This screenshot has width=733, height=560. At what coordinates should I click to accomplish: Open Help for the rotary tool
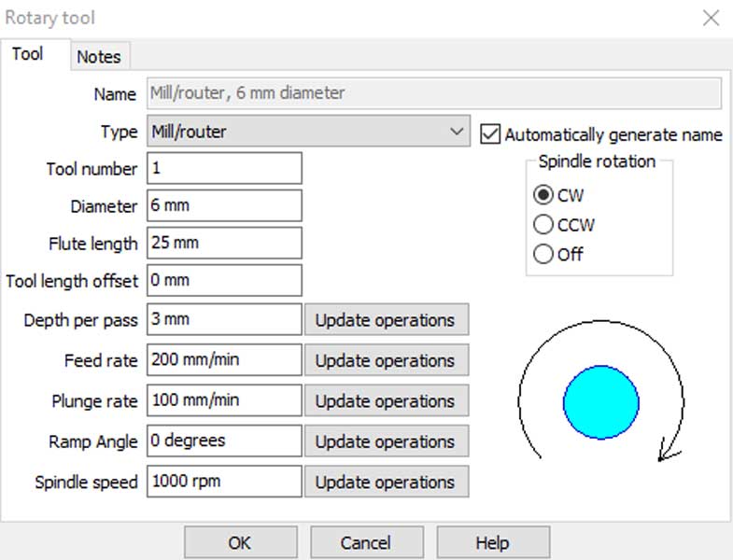pos(492,542)
